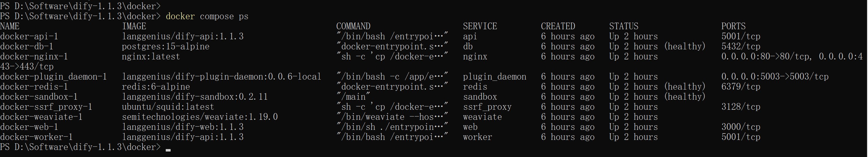Image resolution: width=868 pixels, height=157 pixels.
Task: Click the langgenius/dify-plugin-daemon:0.0.6-local image text
Action: [221, 77]
